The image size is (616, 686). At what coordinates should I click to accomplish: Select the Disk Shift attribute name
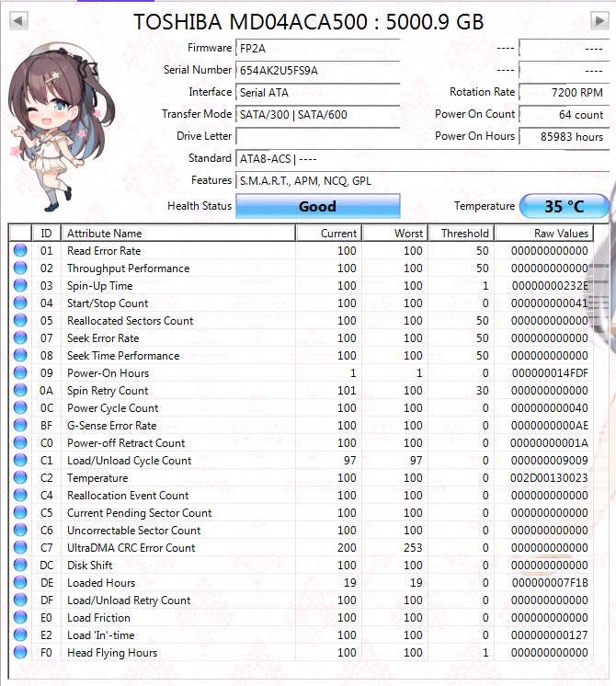click(90, 566)
